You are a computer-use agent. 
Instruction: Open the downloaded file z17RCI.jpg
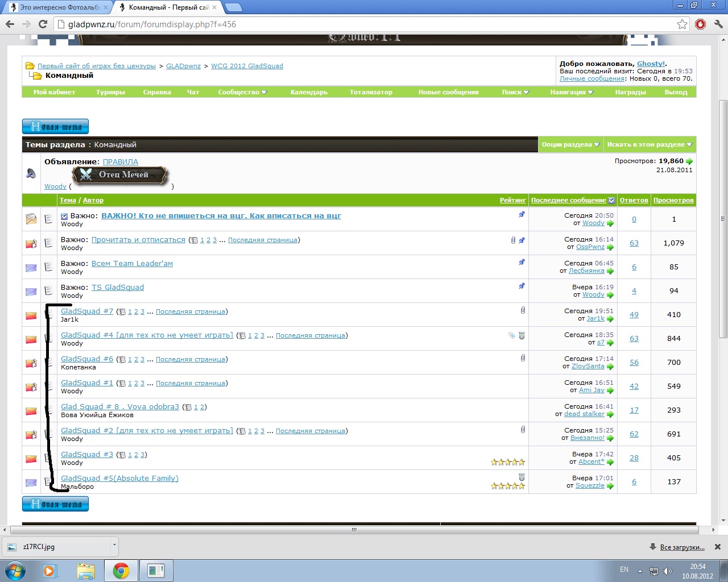(x=57, y=547)
